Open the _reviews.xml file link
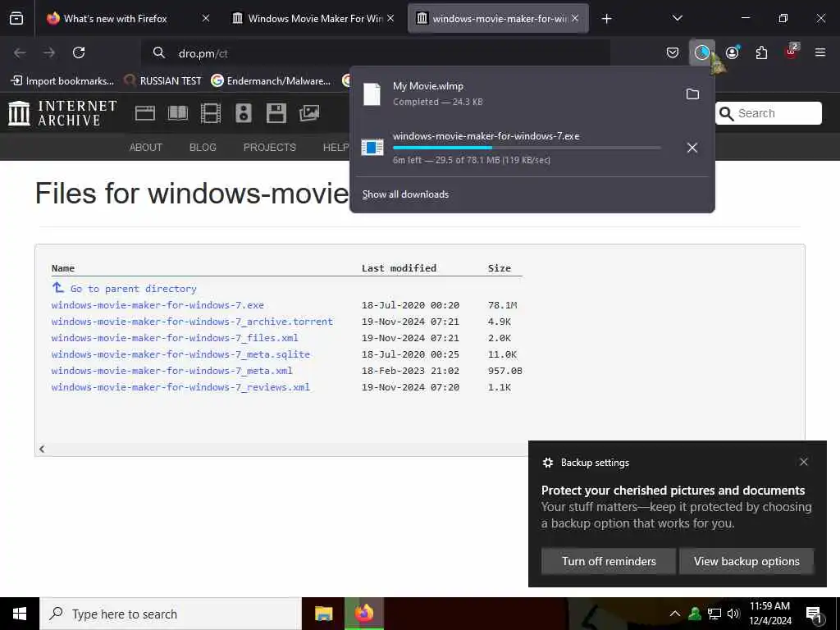 180,387
